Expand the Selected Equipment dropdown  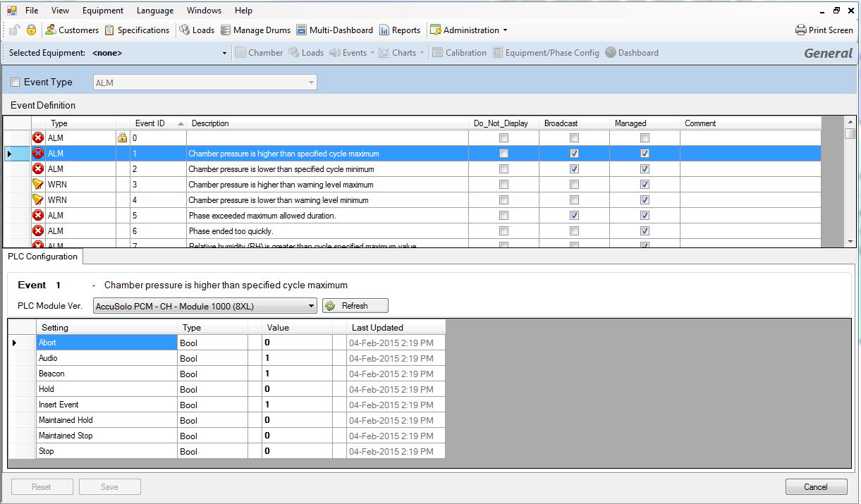pos(224,53)
